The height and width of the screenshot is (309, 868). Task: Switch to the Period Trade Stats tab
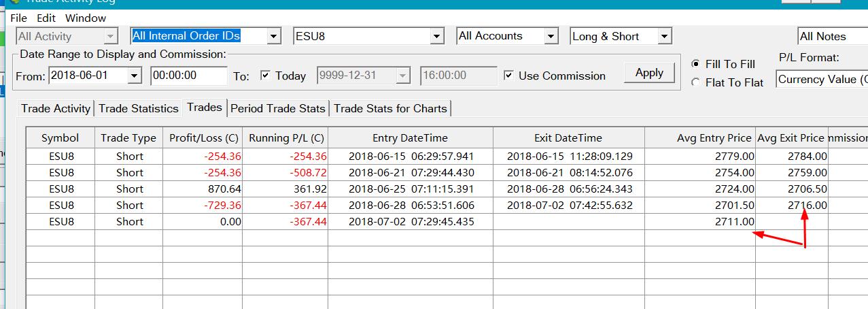278,108
